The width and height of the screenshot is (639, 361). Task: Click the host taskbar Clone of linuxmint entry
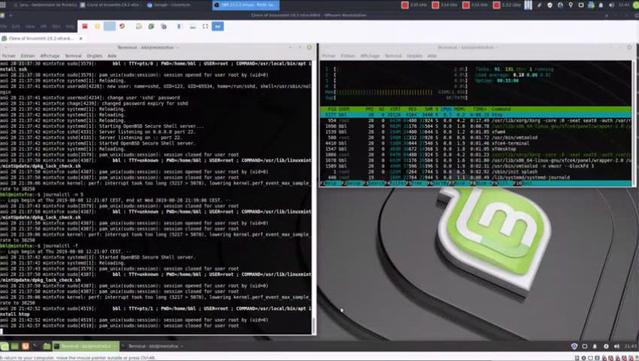tap(111, 5)
